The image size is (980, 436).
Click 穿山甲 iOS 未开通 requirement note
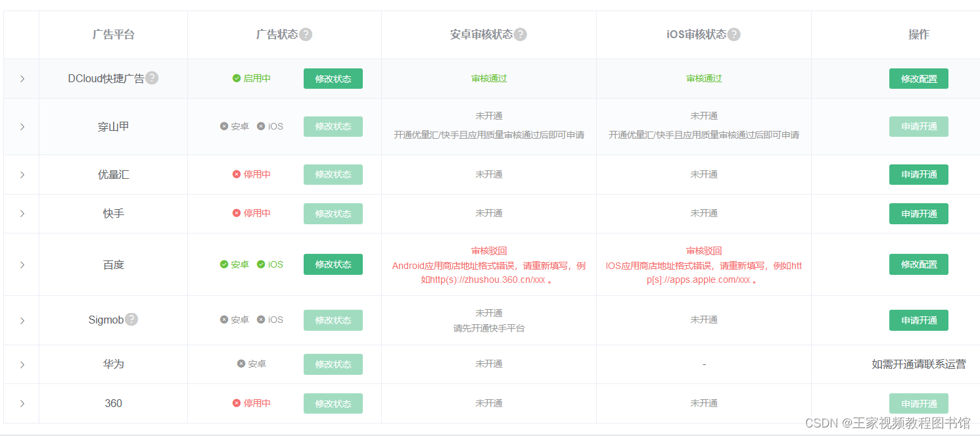coord(704,135)
